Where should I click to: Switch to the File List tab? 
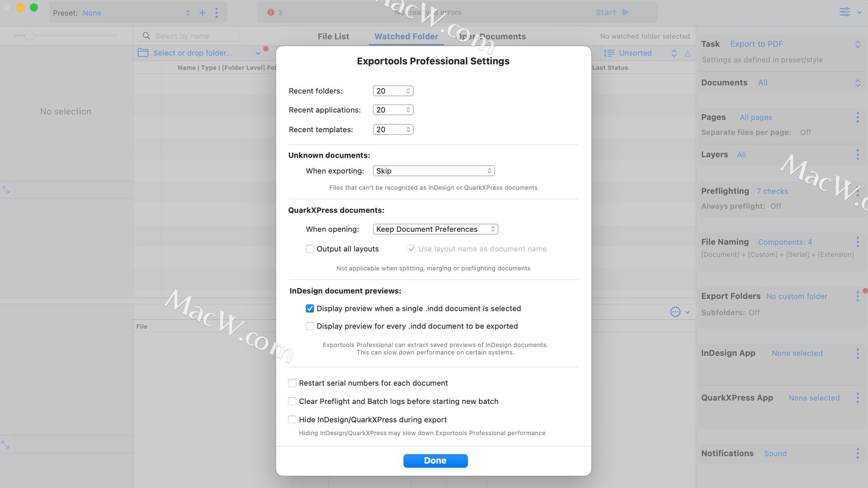coord(333,36)
